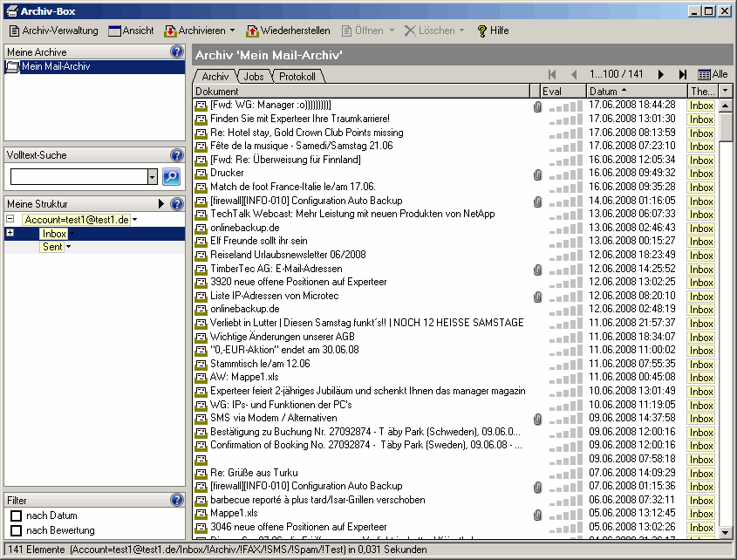The width and height of the screenshot is (737, 560).
Task: Open Archiv-Verwaltung from the toolbar
Action: coord(54,31)
